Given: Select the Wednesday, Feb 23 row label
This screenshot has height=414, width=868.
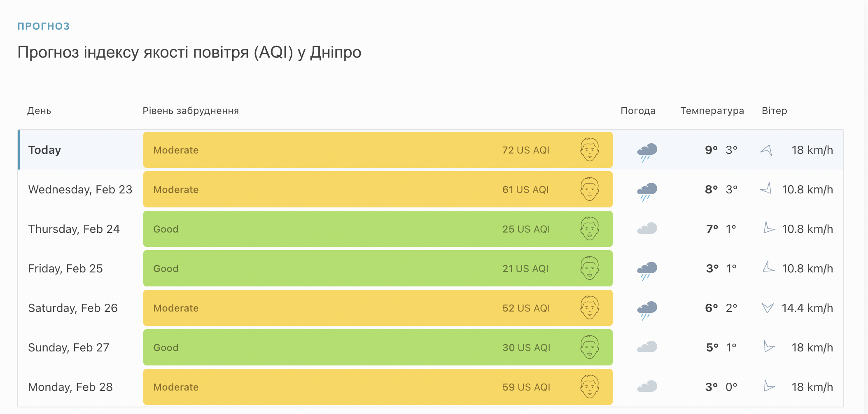Looking at the screenshot, I should (80, 189).
